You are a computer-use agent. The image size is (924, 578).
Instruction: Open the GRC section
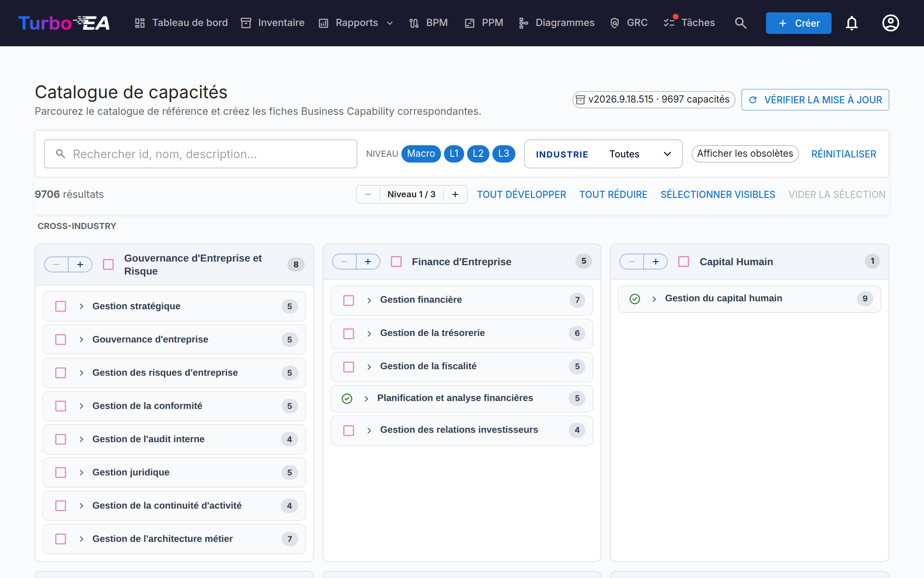(628, 22)
